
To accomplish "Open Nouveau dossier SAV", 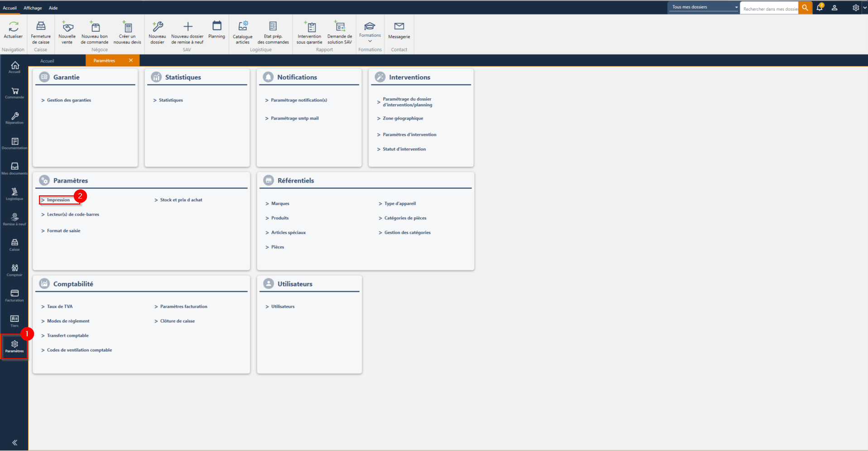I will 157,33.
